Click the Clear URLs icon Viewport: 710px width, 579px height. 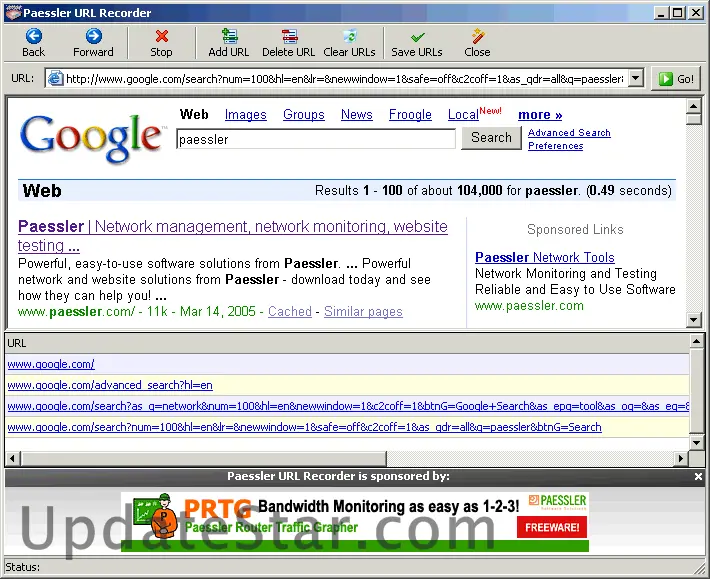click(350, 36)
